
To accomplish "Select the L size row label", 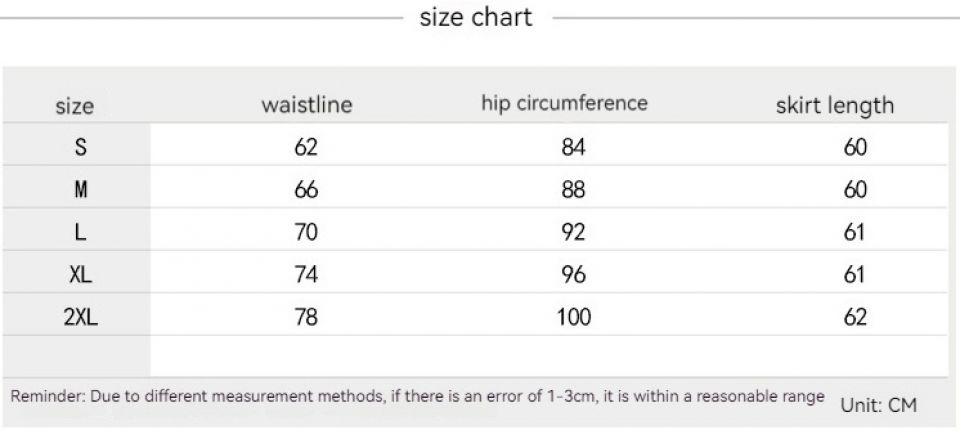I will [81, 232].
